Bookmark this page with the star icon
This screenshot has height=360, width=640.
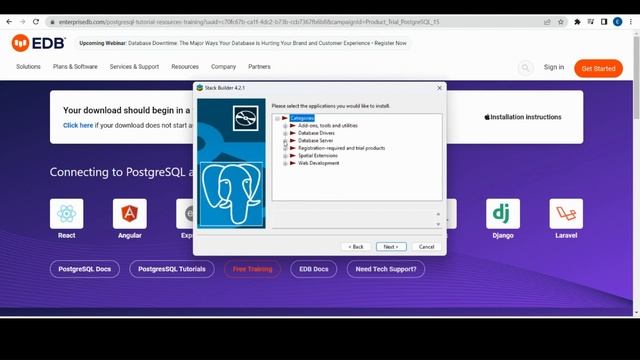561,22
